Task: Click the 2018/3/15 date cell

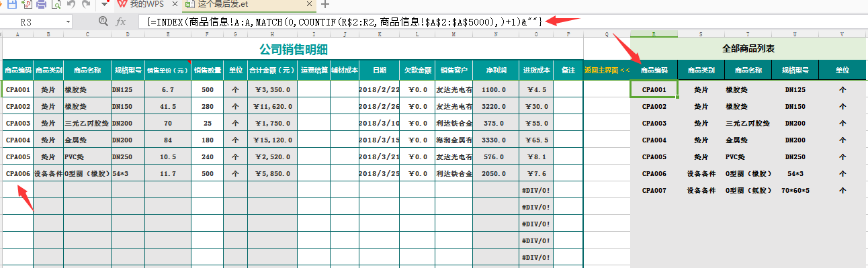Action: [380, 140]
